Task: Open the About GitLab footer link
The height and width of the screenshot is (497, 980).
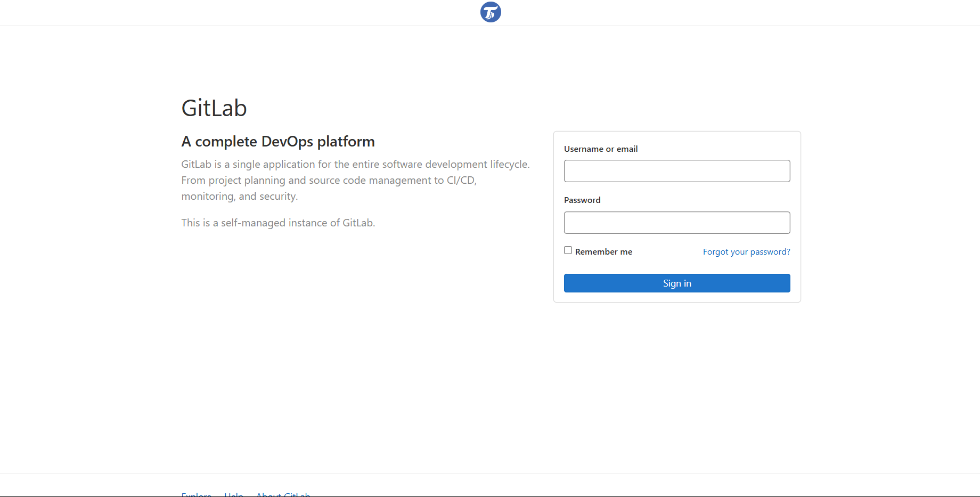Action: click(x=283, y=494)
